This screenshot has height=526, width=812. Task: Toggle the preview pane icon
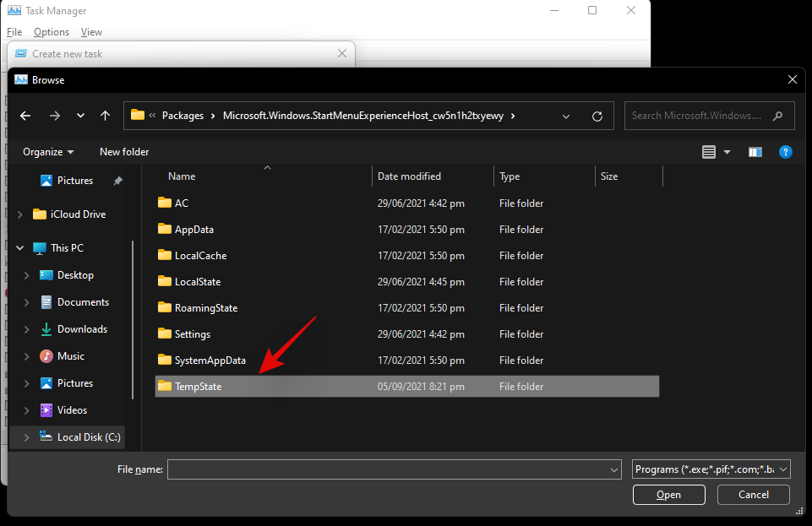755,152
